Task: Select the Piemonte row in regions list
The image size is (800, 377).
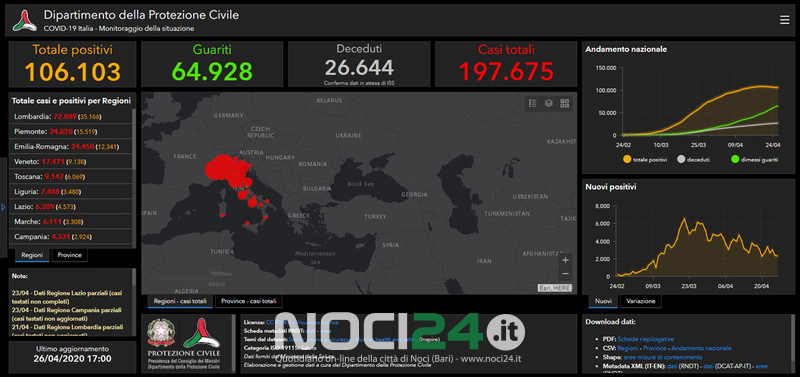Action: click(71, 132)
